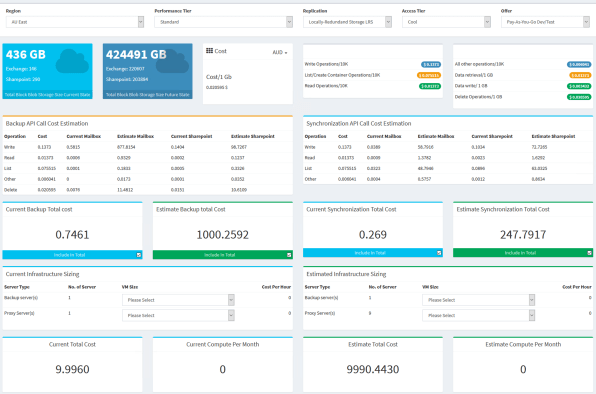Viewport: 596px width, 394px height.
Task: Click the cloud icon on the 436 GB card
Action: point(72,61)
